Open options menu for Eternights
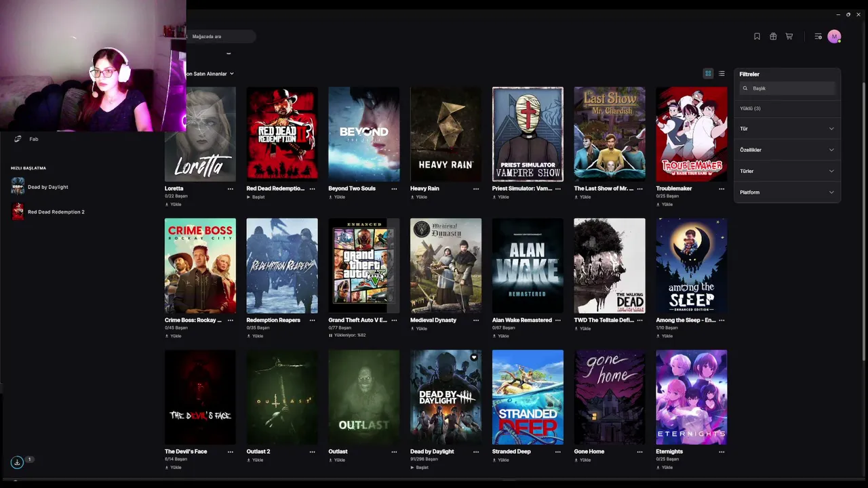This screenshot has height=488, width=868. (722, 452)
